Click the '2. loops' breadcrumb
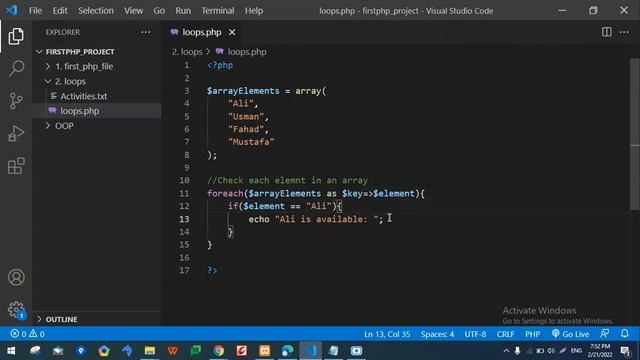This screenshot has height=360, width=640. [x=187, y=52]
